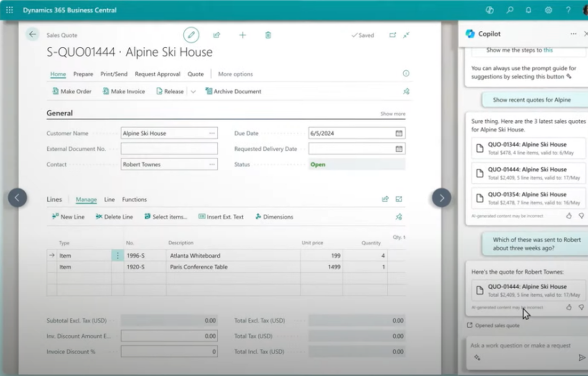
Task: Click the External Document No. field
Action: point(169,149)
